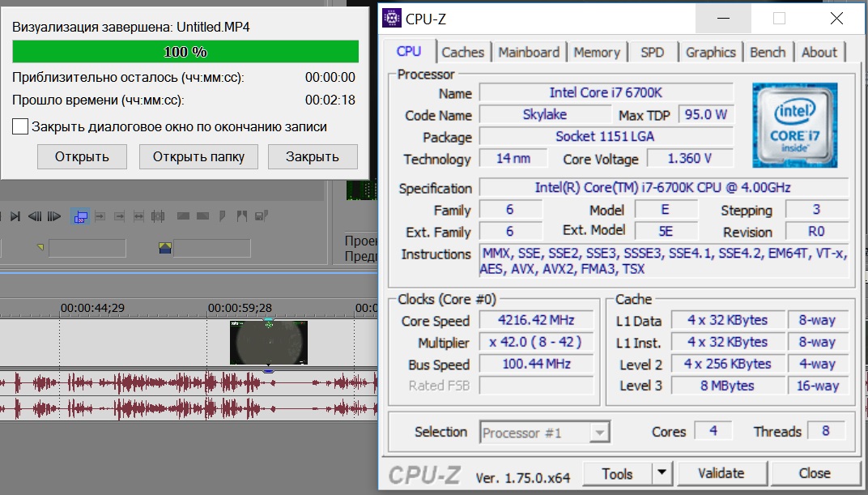Click timeline ruler marker 00:00:59;28

[x=240, y=308]
